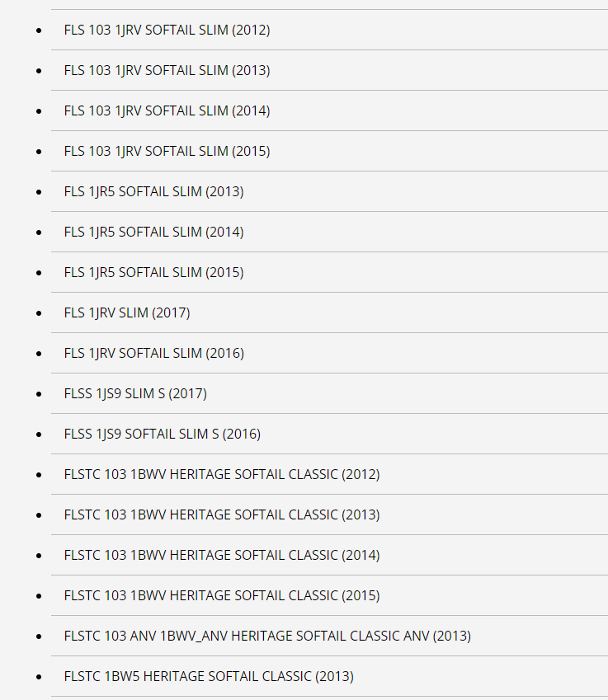This screenshot has height=700, width=608.
Task: Click bullet beside FLSTC 1BW5 Heritage Softail Classic
Action: [39, 677]
